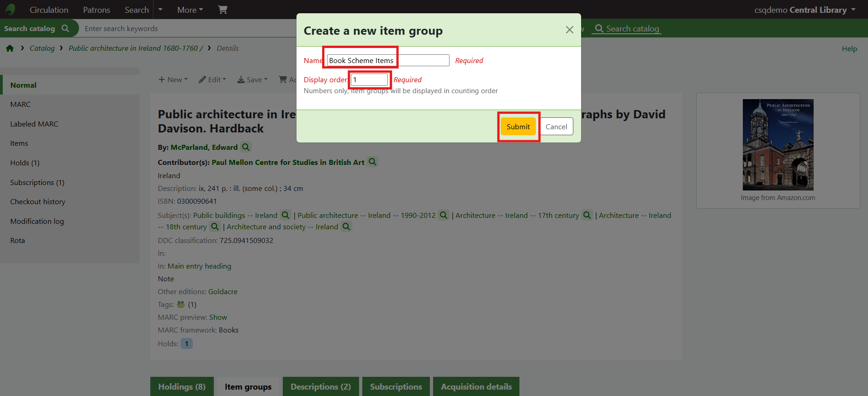Click magnifier next to Paul Mellon Centre

373,162
